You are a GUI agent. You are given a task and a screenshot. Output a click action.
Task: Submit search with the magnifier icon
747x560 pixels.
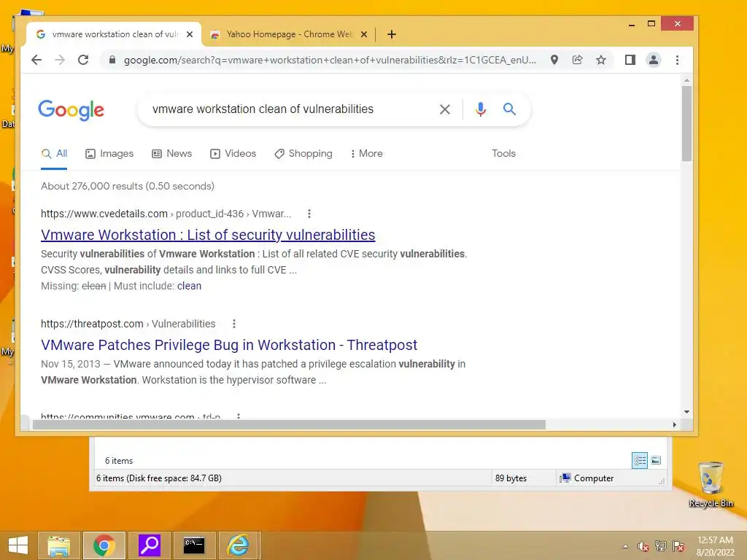coord(509,109)
